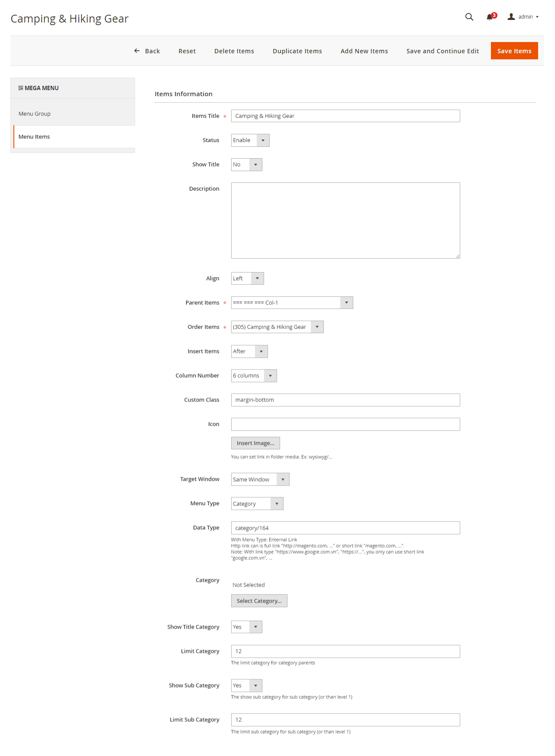
Task: Focus the Custom Class input field
Action: click(345, 400)
